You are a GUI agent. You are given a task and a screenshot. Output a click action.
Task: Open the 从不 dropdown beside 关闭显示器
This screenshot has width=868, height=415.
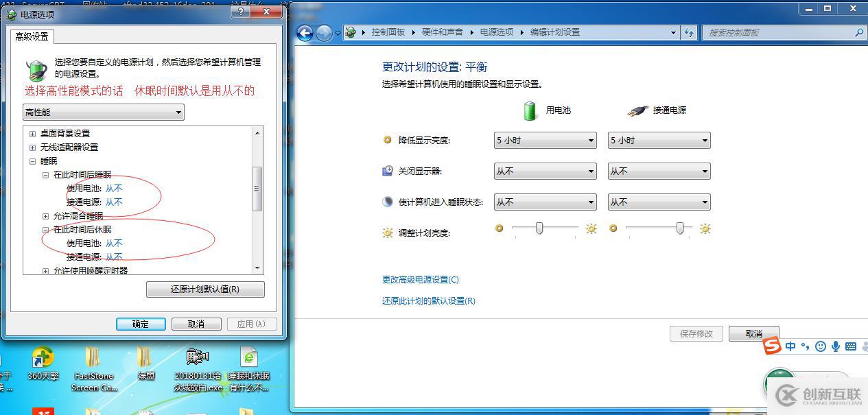tap(544, 171)
